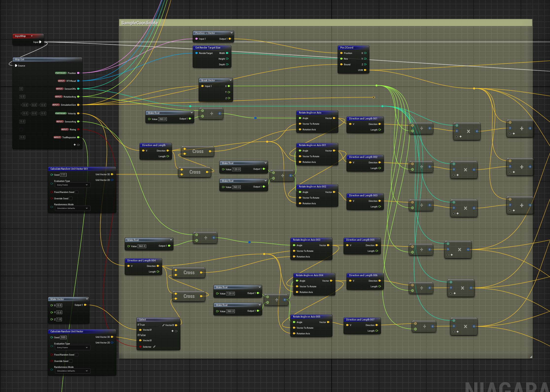Open Evaluation Type dropdown on Calculate Random Unit Vector 001

[x=72, y=185]
